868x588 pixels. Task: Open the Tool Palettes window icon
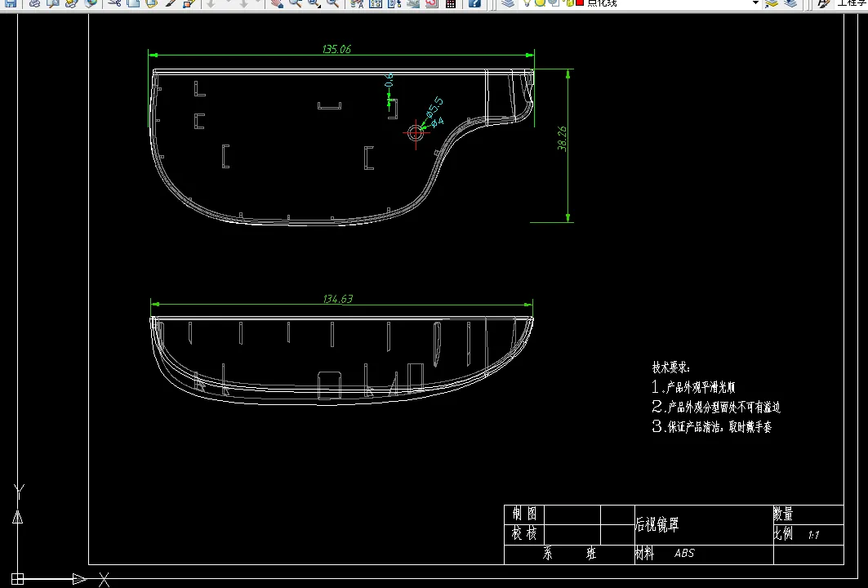click(x=394, y=2)
